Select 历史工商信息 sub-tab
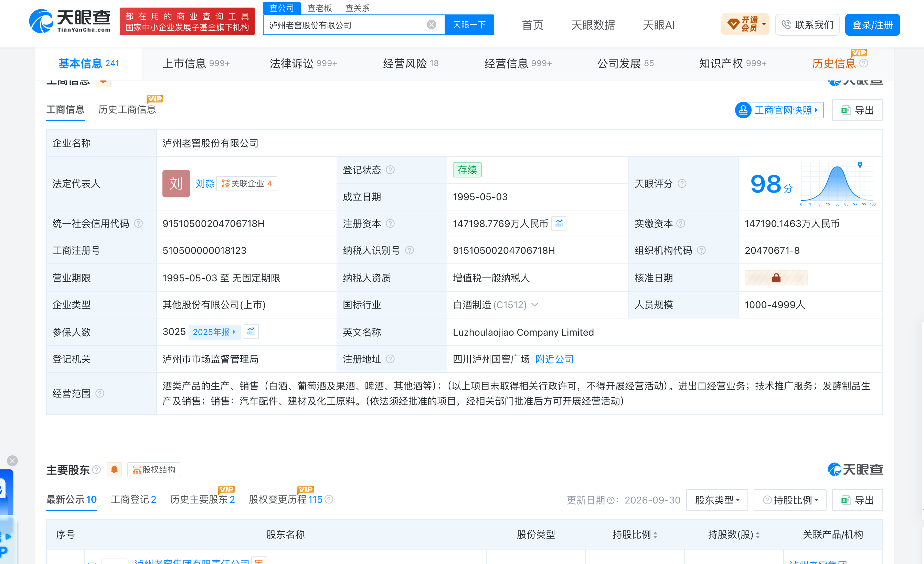Image resolution: width=924 pixels, height=564 pixels. (x=127, y=109)
